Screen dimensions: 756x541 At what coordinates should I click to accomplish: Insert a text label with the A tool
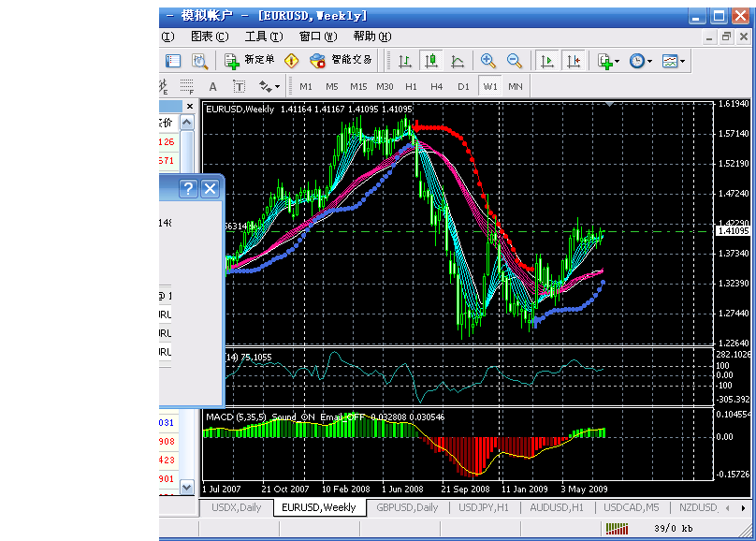tap(212, 87)
